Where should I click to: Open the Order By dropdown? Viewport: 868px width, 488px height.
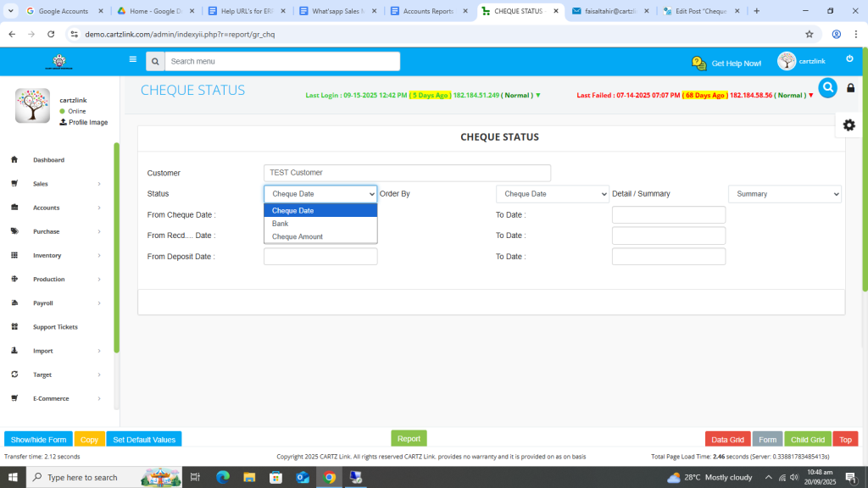(x=552, y=194)
